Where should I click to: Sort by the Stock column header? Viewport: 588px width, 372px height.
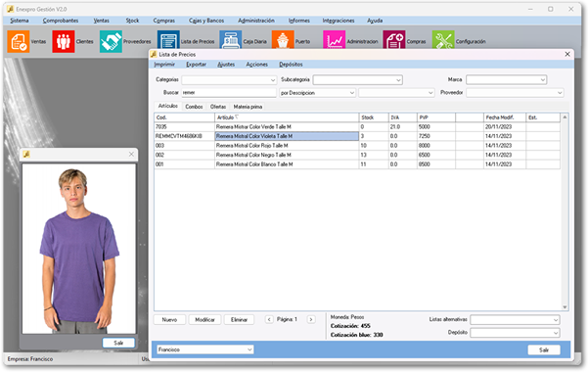374,117
